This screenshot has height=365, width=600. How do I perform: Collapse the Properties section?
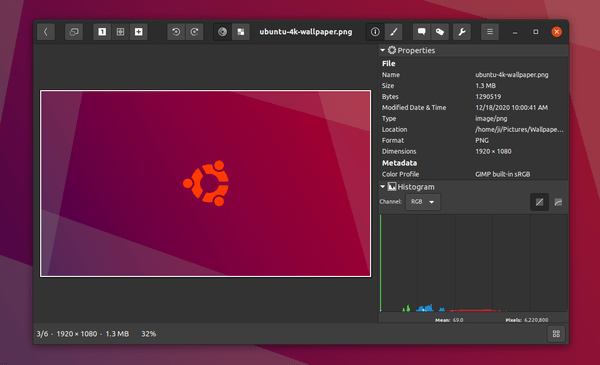tap(383, 50)
